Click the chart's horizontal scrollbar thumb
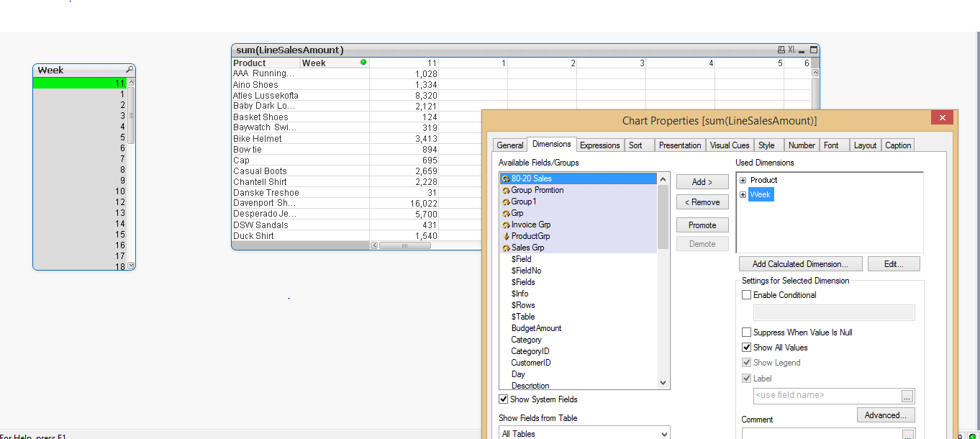The image size is (980, 439). pos(404,245)
